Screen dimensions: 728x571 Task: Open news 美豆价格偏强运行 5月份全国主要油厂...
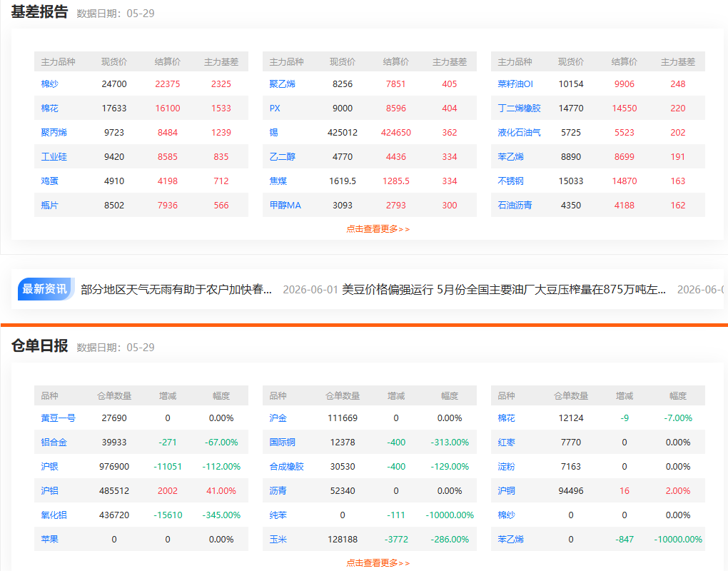[x=504, y=290]
